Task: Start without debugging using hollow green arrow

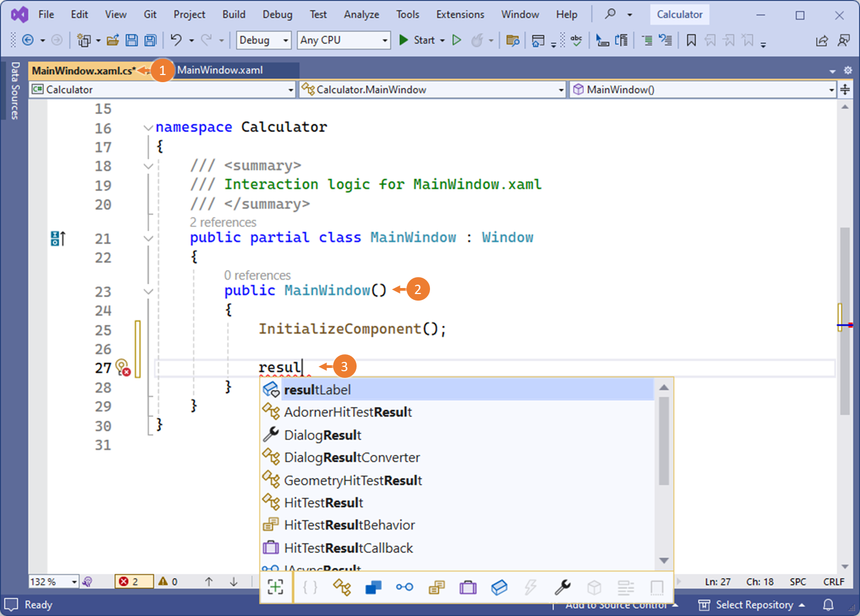Action: tap(456, 40)
